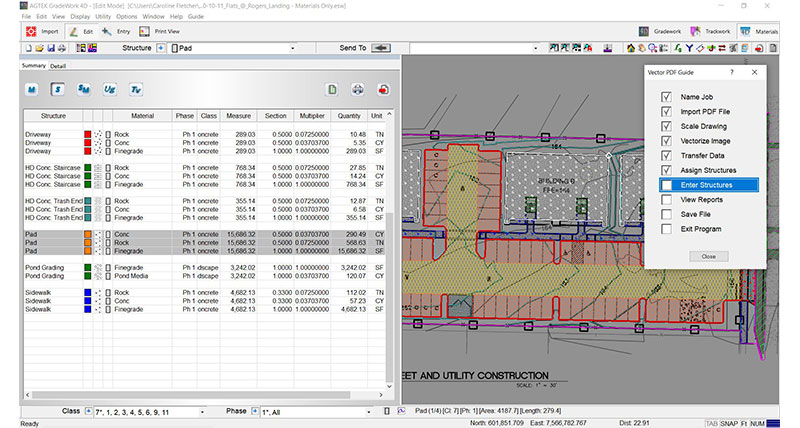Click the SNAP indicator in the status bar

729,423
